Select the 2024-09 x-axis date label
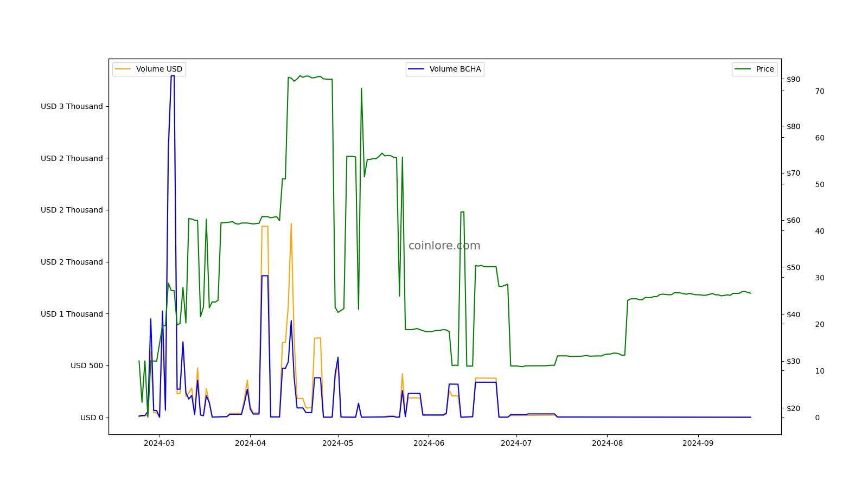The width and height of the screenshot is (868, 488). point(698,443)
